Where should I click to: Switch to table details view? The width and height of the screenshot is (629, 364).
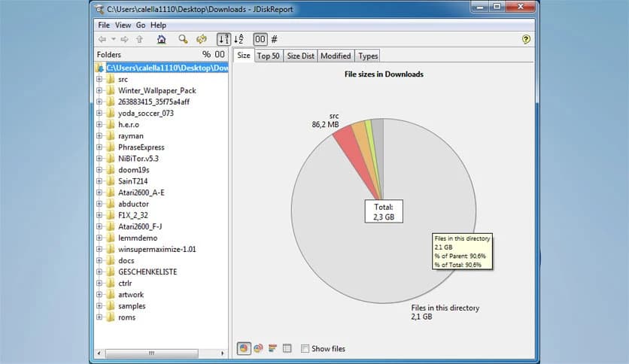pos(287,348)
